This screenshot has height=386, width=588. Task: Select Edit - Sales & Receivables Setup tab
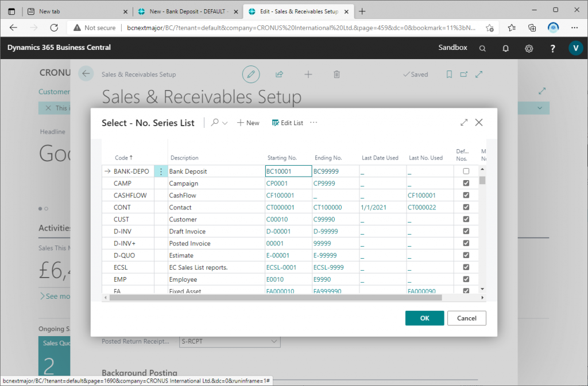tap(299, 11)
